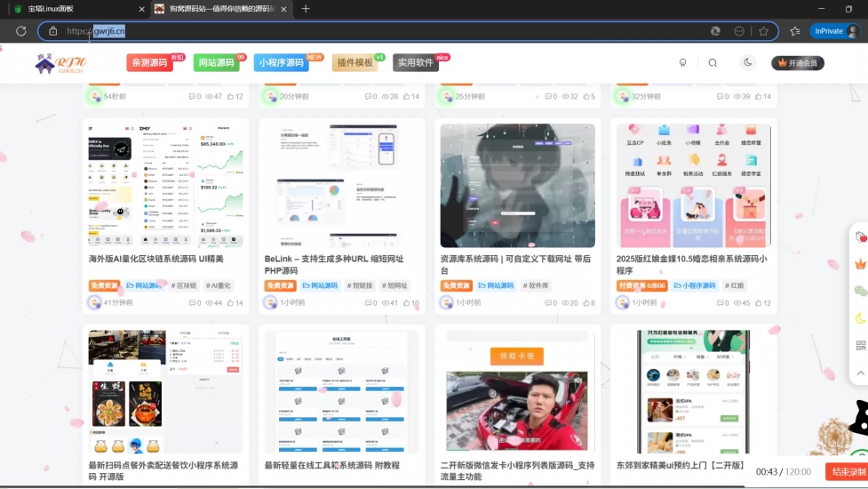Click sidebar green chat icon
The image size is (868, 489).
click(x=860, y=291)
